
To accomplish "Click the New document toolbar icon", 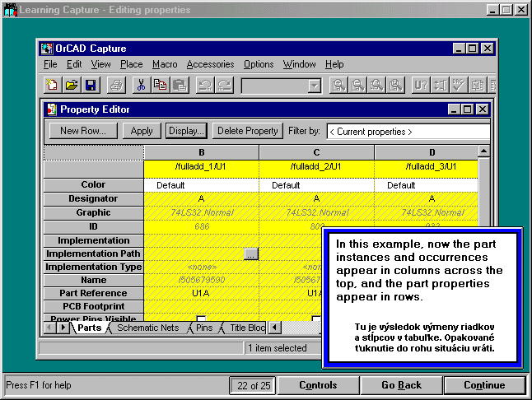I will [52, 85].
